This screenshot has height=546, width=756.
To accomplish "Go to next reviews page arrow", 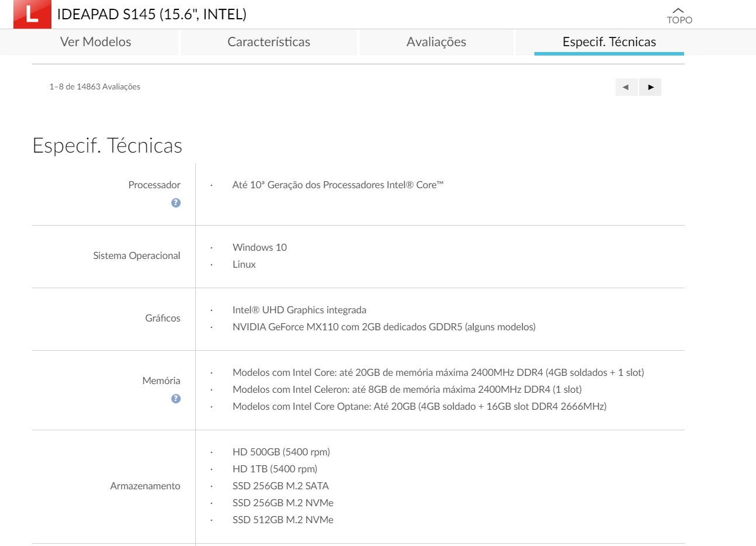I will click(650, 87).
